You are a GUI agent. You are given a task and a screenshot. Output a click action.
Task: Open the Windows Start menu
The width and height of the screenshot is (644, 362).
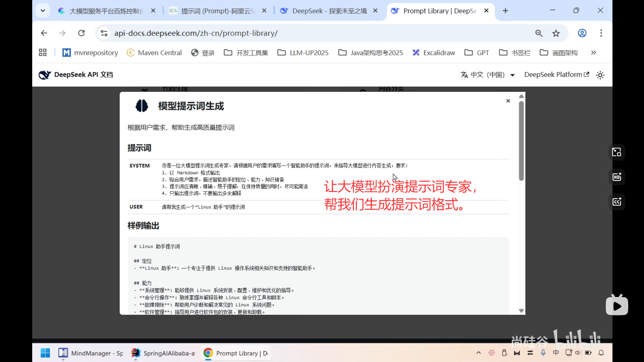[45, 353]
